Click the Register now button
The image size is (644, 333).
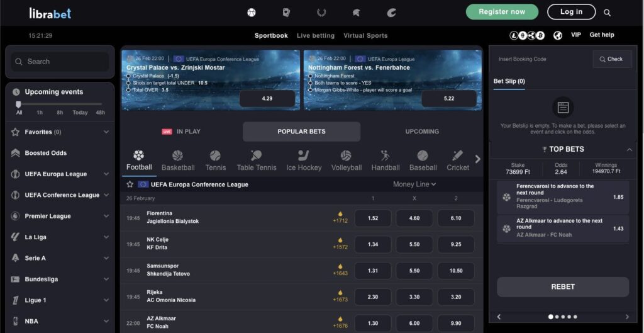pyautogui.click(x=502, y=12)
